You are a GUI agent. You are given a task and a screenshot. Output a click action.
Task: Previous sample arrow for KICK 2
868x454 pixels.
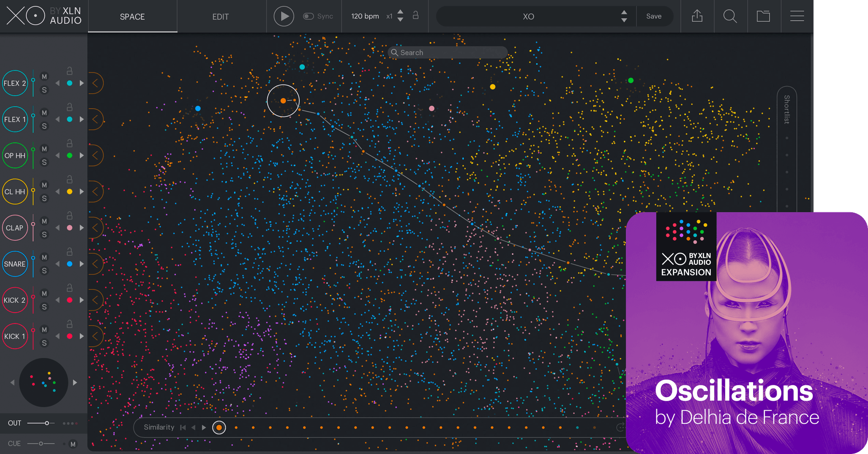[57, 300]
